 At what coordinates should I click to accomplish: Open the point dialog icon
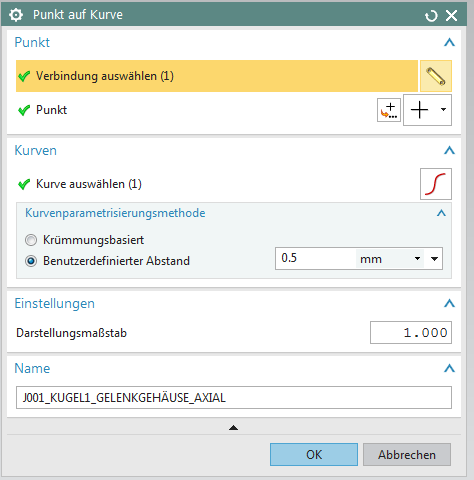pyautogui.click(x=389, y=110)
